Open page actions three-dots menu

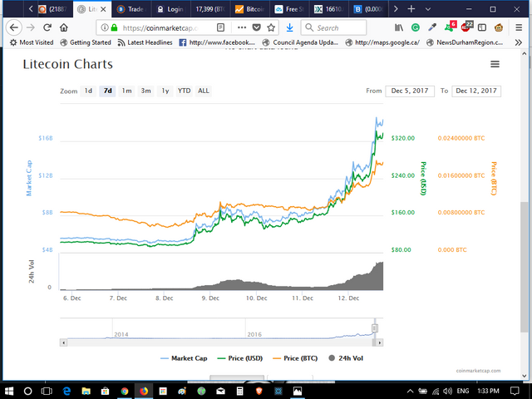[x=242, y=27]
